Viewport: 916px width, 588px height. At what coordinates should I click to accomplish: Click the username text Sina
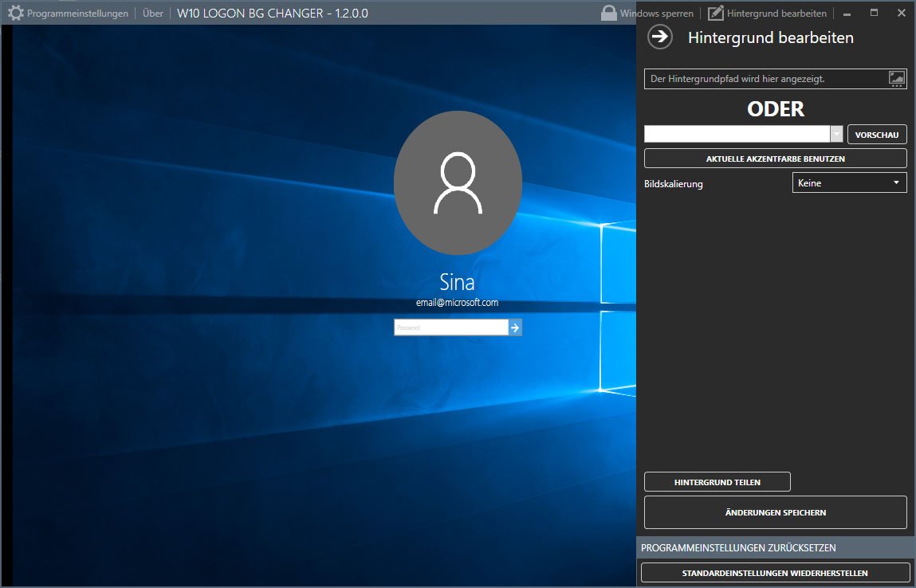(x=457, y=282)
